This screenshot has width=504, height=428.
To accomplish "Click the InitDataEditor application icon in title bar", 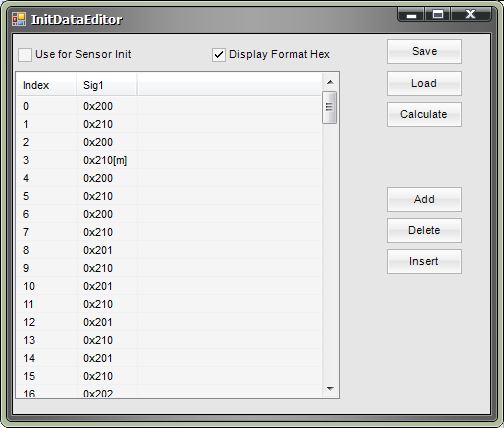I will click(19, 19).
